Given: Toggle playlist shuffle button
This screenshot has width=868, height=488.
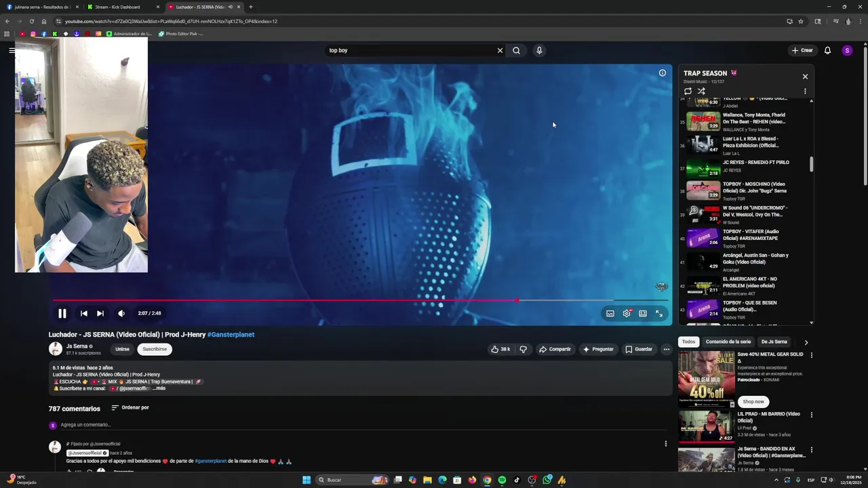Looking at the screenshot, I should 701,91.
